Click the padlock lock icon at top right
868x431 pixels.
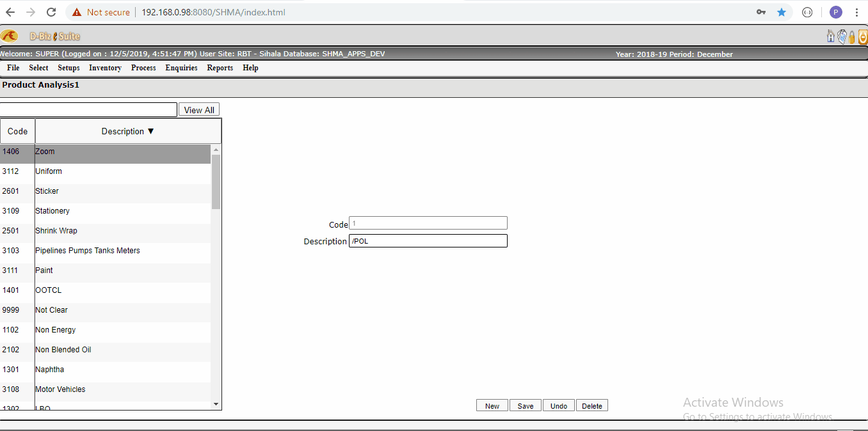pyautogui.click(x=851, y=36)
